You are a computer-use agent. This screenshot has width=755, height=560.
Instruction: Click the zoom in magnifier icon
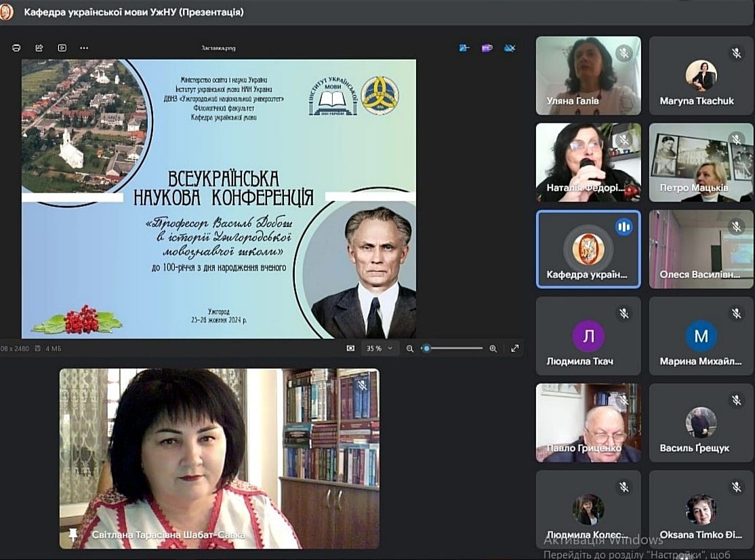tap(493, 348)
